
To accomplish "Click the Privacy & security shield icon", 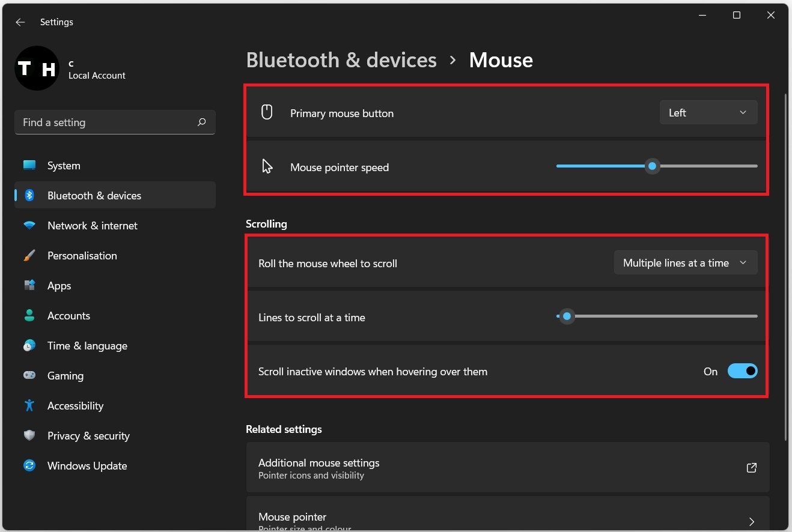I will [x=29, y=435].
